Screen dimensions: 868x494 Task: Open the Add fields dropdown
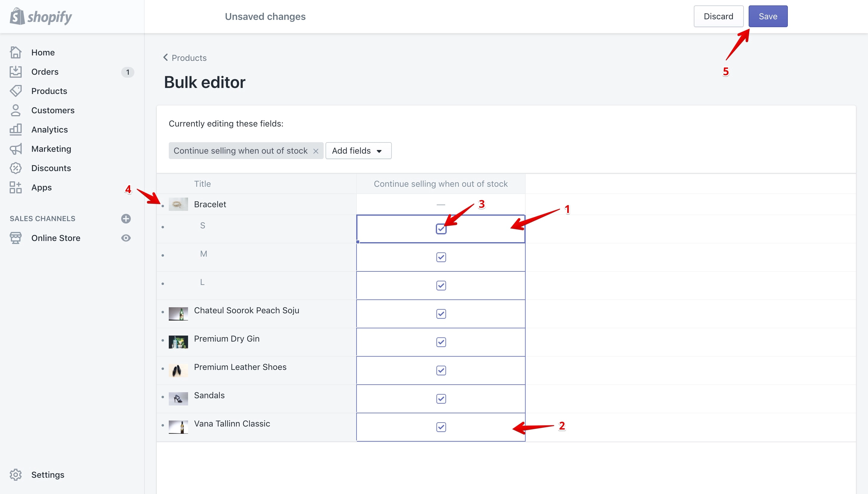(x=358, y=151)
